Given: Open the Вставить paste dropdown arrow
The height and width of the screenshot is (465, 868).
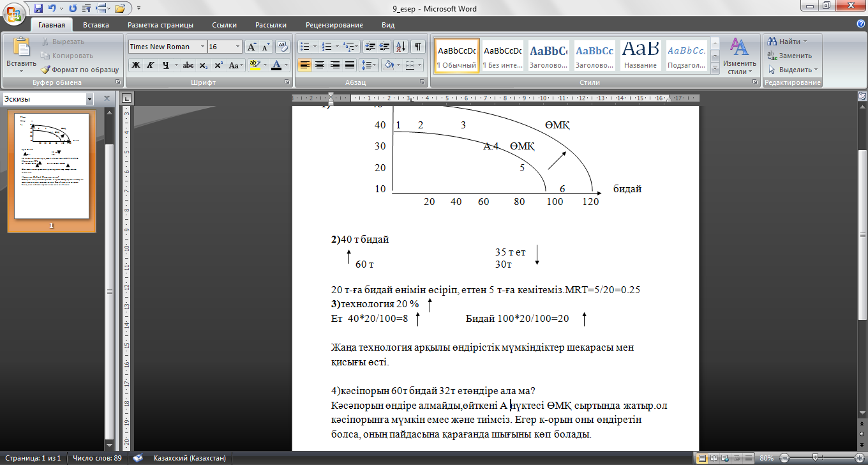Looking at the screenshot, I should 21,71.
